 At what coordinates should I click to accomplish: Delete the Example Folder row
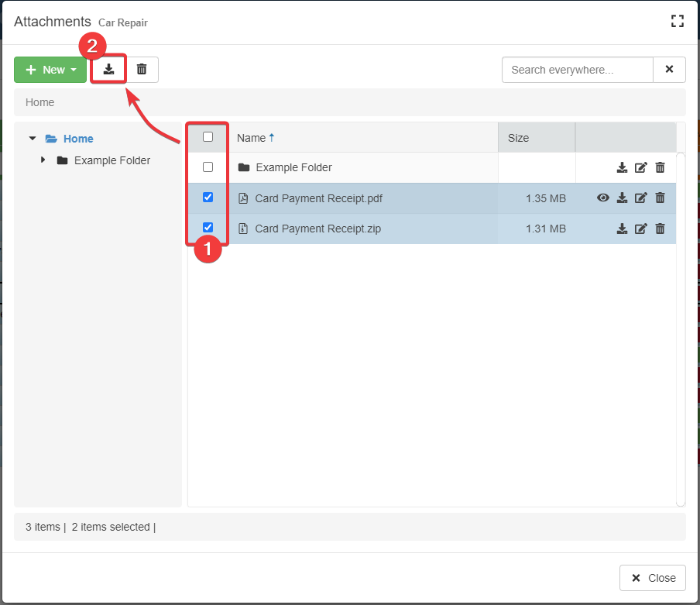click(660, 167)
